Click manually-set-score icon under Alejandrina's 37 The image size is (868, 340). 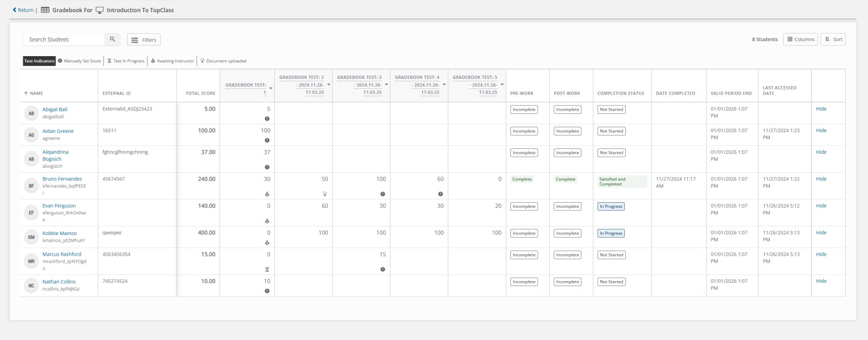pyautogui.click(x=267, y=167)
